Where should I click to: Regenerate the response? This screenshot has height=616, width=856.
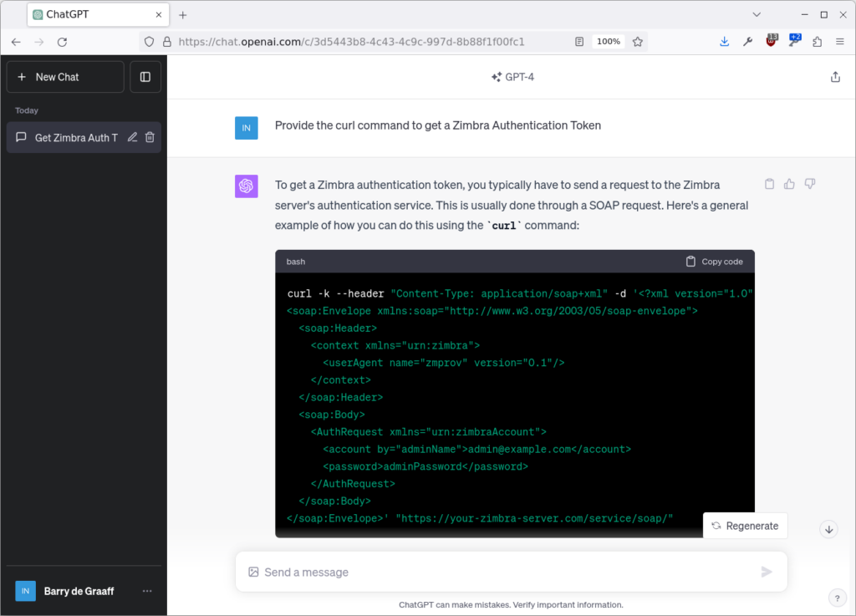(745, 526)
